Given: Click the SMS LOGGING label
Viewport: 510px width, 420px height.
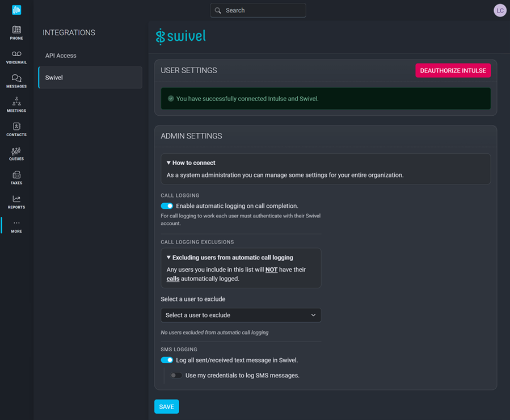Looking at the screenshot, I should tap(179, 350).
